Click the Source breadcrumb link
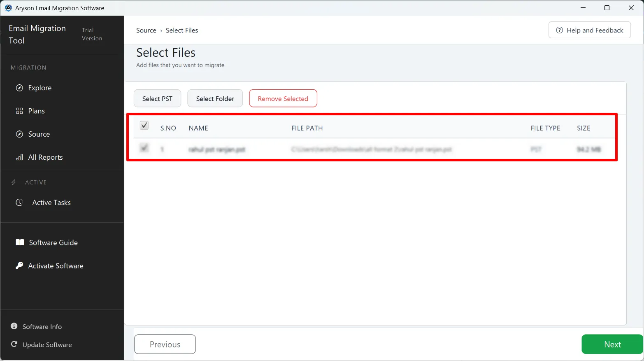This screenshot has width=644, height=361. tap(146, 30)
